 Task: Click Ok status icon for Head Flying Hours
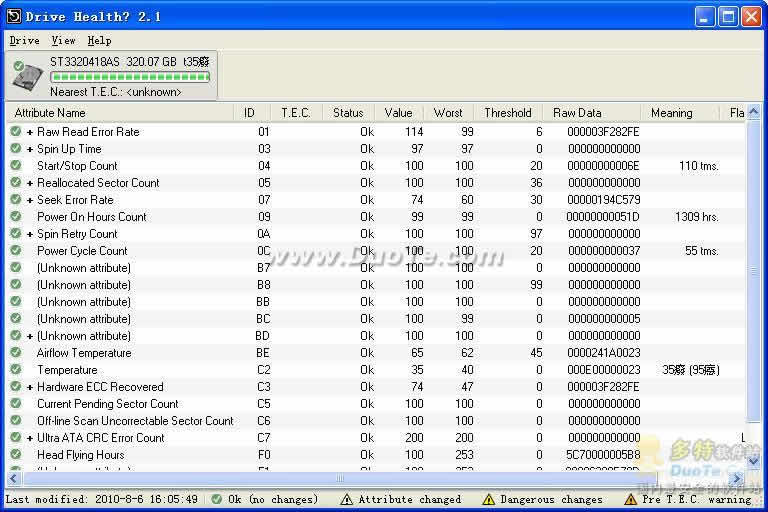16,454
